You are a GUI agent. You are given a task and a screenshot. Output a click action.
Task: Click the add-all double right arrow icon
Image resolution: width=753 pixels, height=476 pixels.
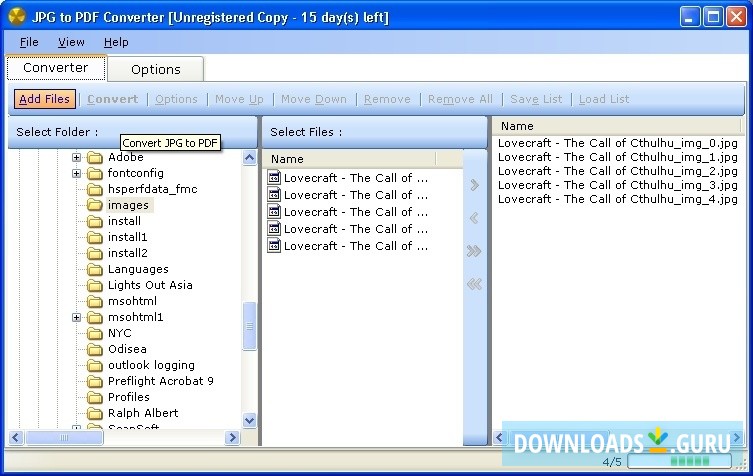(474, 251)
